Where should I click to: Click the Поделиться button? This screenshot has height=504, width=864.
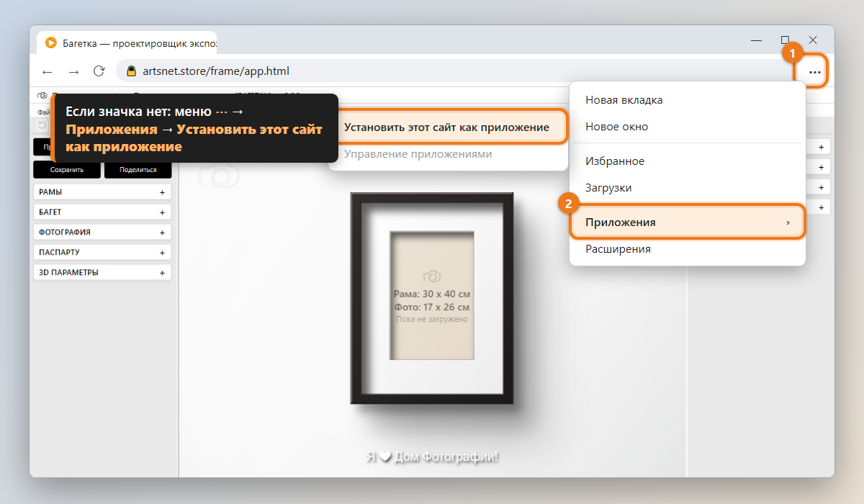click(138, 170)
